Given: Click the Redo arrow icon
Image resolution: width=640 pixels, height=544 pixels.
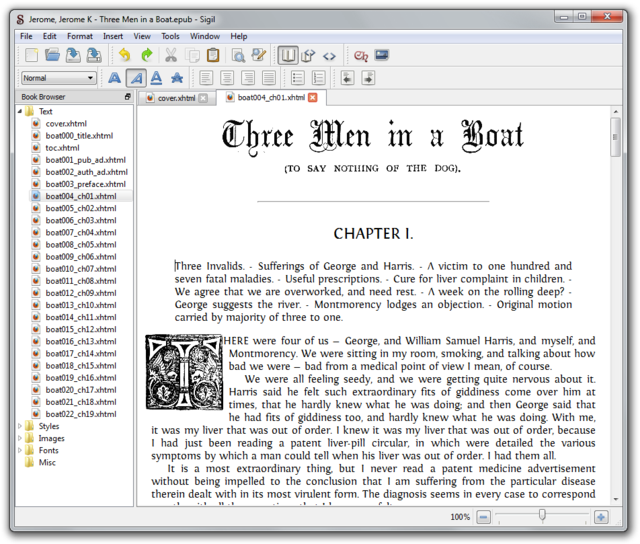Looking at the screenshot, I should click(x=146, y=55).
